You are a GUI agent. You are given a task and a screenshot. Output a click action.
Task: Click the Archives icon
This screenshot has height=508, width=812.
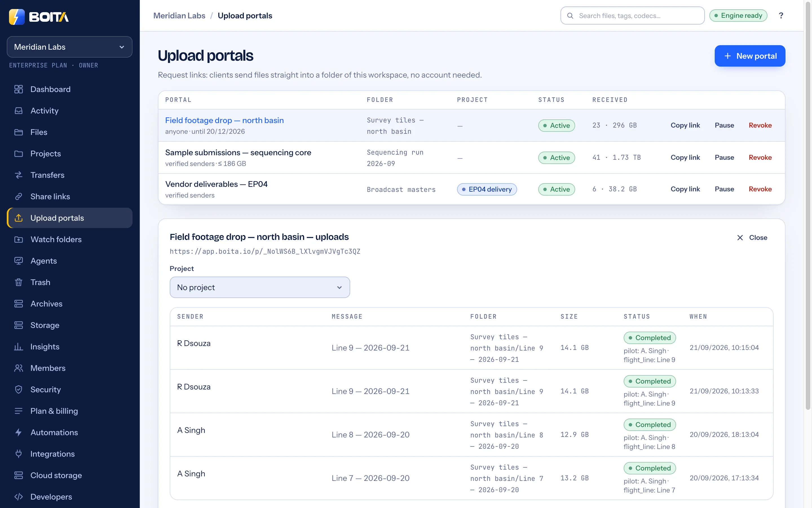pos(18,304)
